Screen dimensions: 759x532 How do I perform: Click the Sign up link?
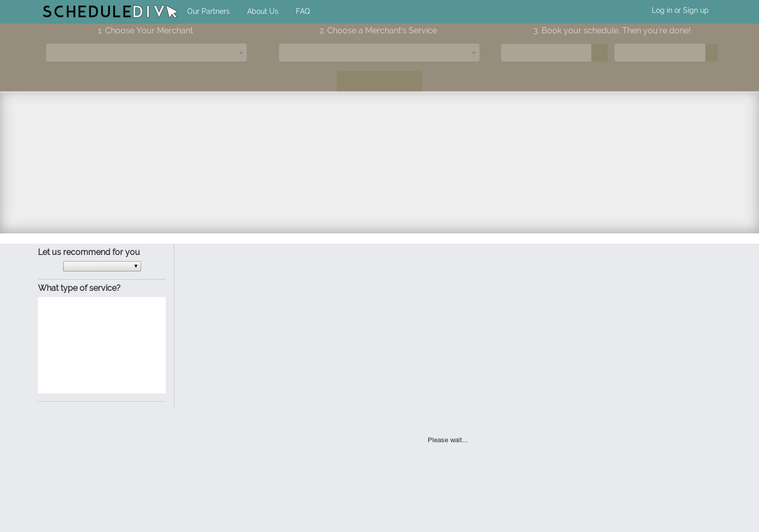coord(695,10)
